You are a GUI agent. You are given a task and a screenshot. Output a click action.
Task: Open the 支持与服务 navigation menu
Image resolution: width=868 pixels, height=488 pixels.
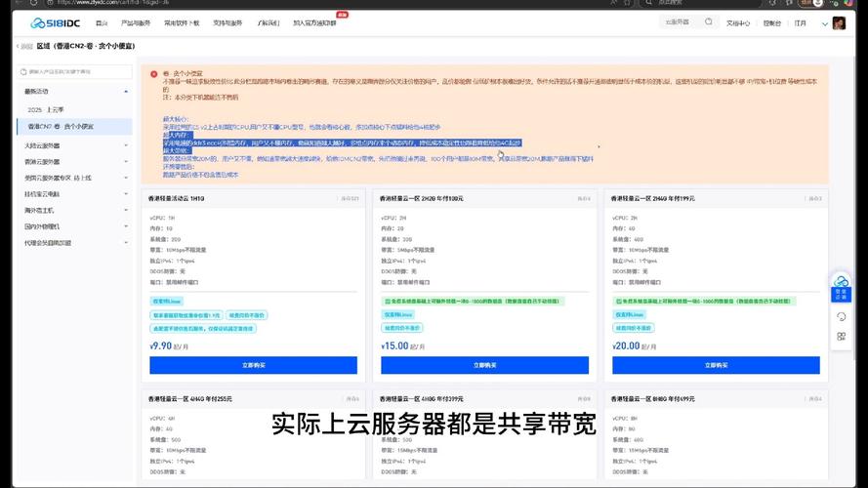coord(227,23)
